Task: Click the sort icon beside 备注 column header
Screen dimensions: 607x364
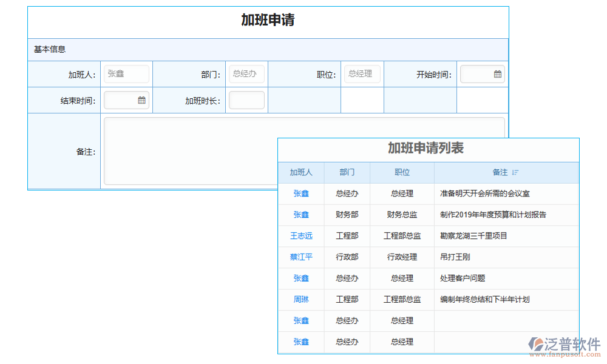Action: tap(515, 172)
